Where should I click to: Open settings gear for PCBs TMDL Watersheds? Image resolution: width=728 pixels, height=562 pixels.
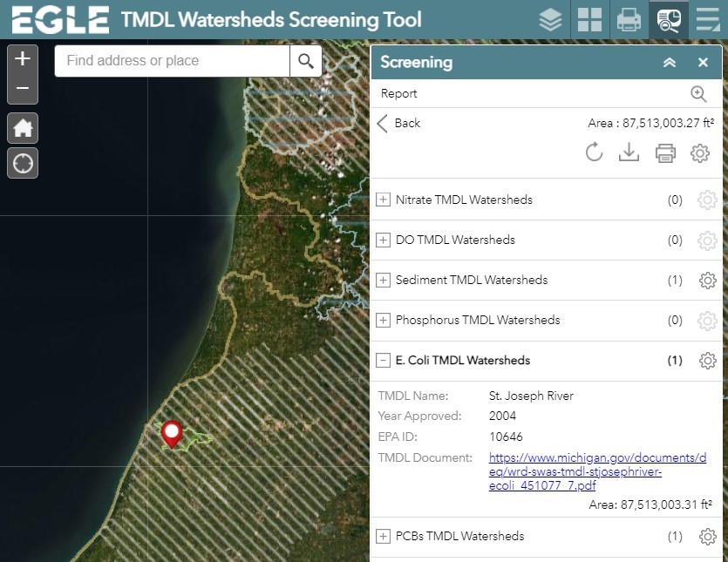point(707,536)
